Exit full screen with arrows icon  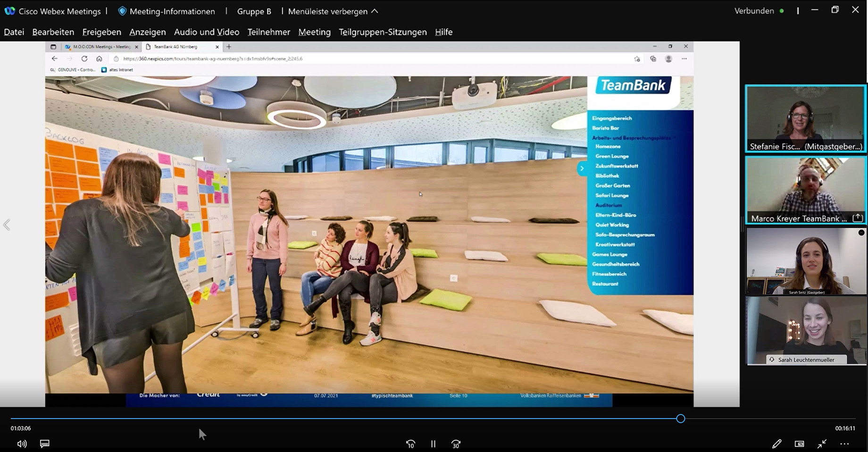point(822,444)
